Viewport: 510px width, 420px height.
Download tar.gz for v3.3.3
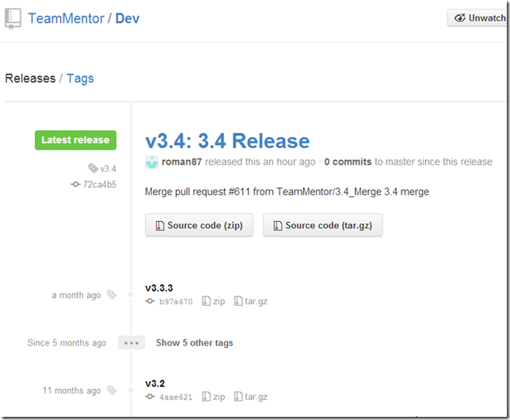click(256, 302)
